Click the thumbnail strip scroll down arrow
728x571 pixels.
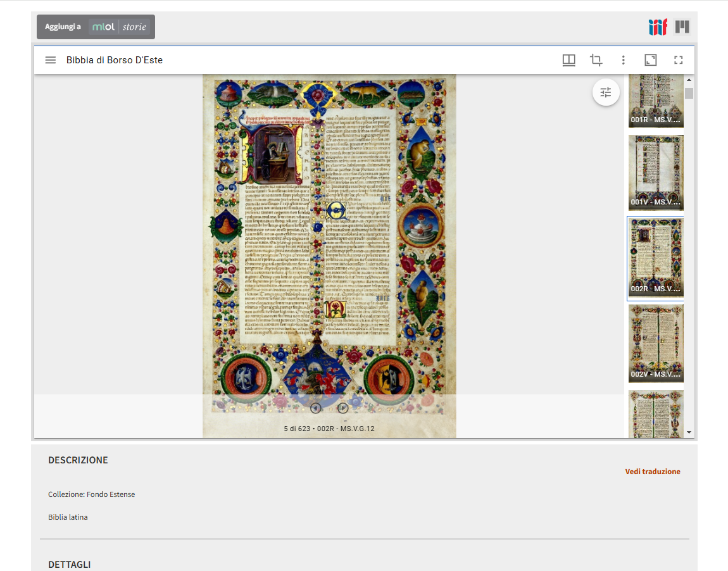(x=689, y=432)
